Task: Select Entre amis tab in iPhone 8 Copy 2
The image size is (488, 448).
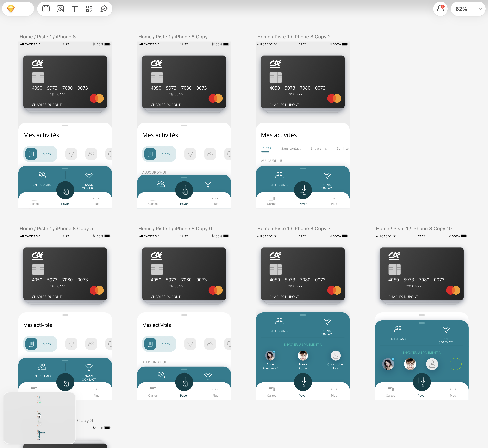Action: (318, 148)
